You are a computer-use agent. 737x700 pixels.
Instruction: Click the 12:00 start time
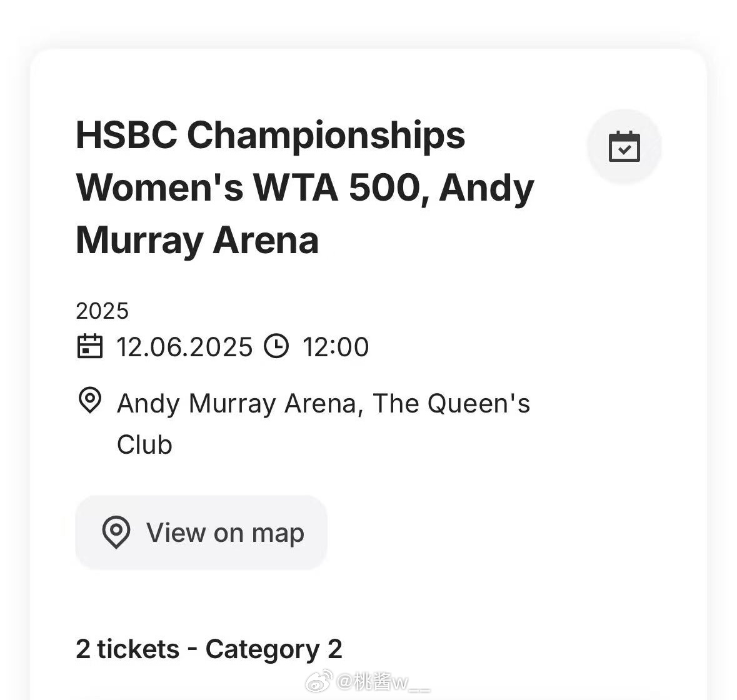click(336, 347)
